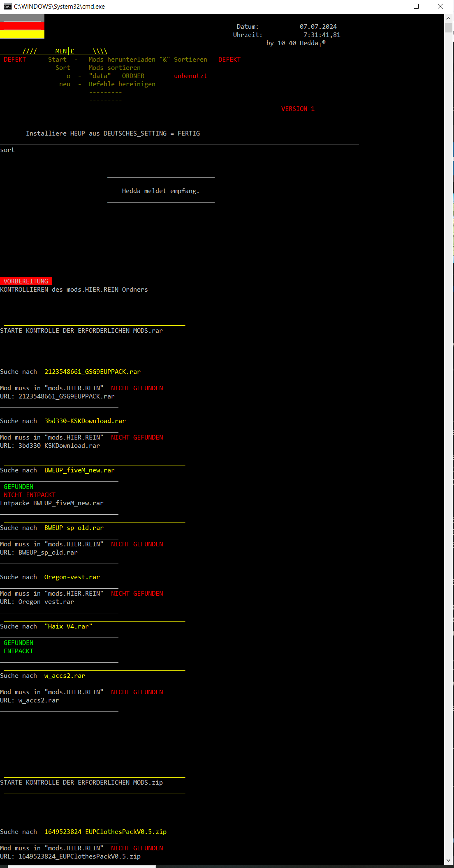Viewport: 454px width, 868px height.
Task: Select the yellow "Start" menu entry
Action: (x=57, y=60)
